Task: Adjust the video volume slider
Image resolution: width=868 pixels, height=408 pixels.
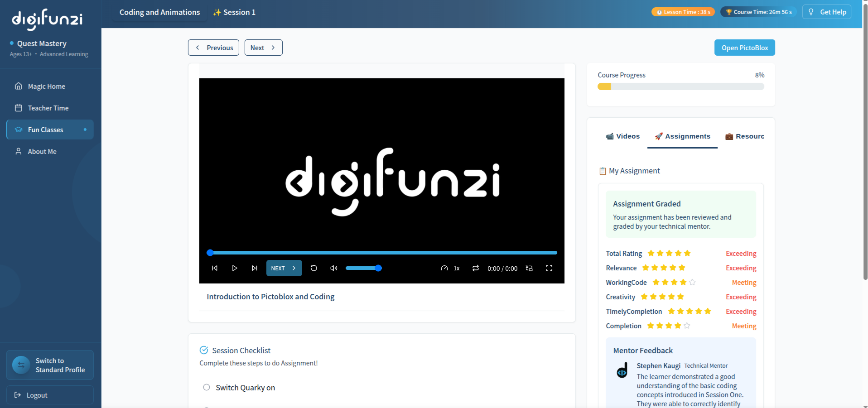Action: coord(363,268)
